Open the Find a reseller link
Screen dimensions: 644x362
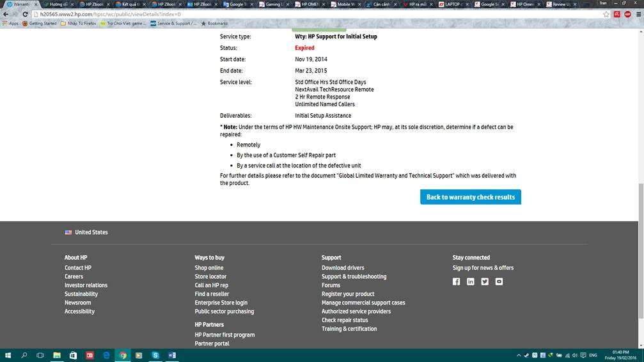(212, 294)
